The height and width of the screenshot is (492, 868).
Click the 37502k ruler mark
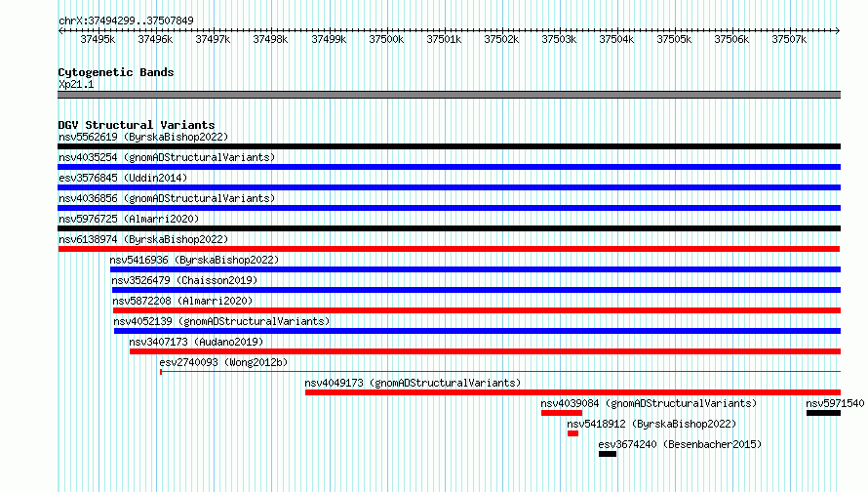pyautogui.click(x=501, y=39)
